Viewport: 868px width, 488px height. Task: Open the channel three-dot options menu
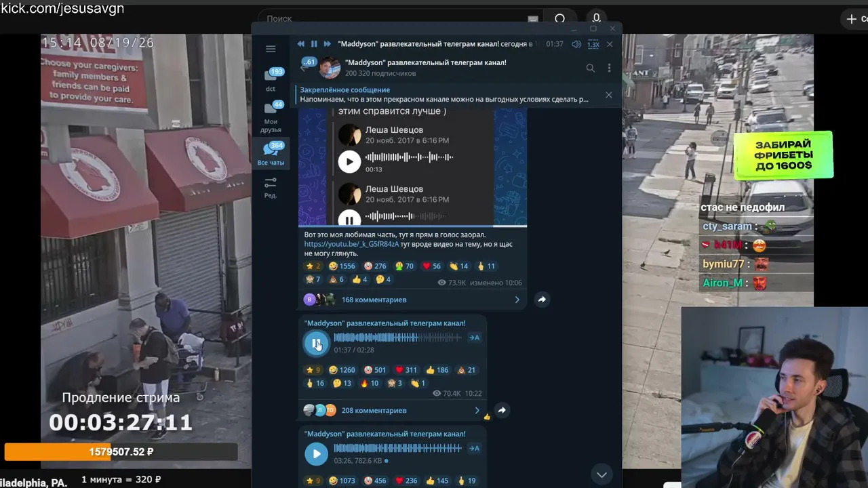coord(609,68)
